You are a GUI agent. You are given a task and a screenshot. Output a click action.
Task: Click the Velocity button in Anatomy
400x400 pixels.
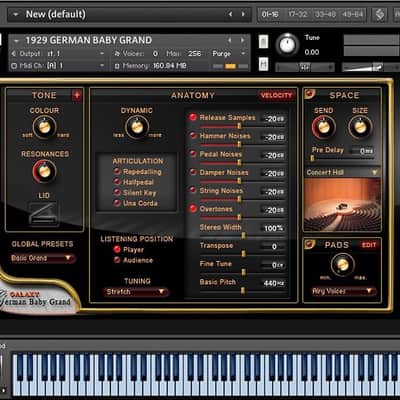tap(276, 96)
